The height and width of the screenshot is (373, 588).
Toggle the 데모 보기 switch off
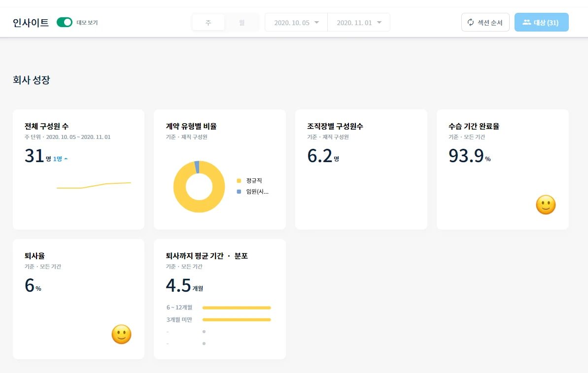pyautogui.click(x=65, y=22)
